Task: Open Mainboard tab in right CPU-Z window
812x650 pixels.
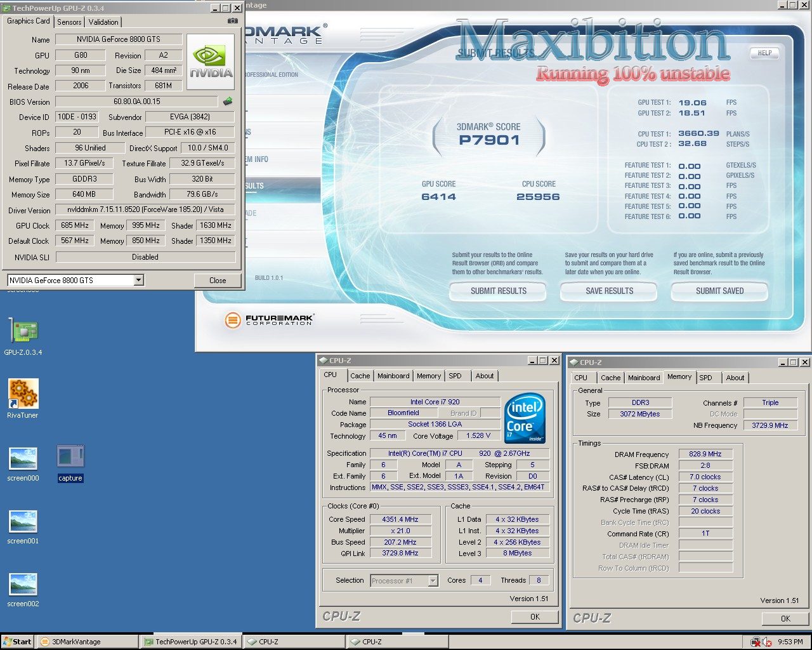Action: tap(644, 378)
